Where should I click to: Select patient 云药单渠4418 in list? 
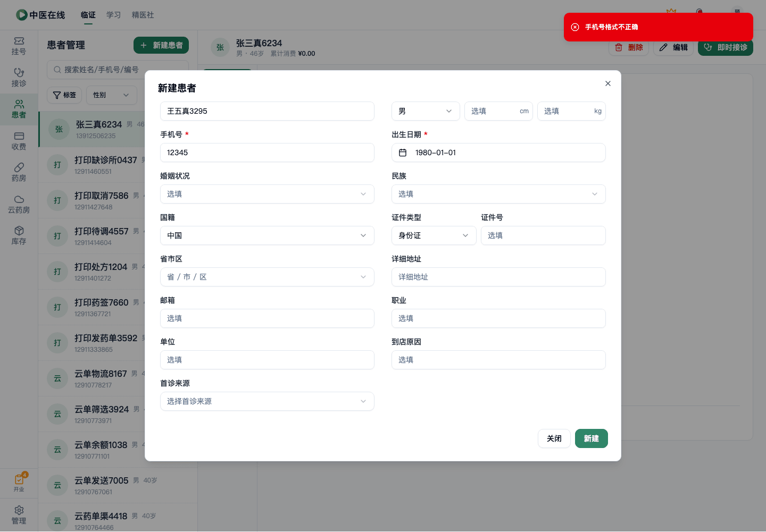[118, 518]
